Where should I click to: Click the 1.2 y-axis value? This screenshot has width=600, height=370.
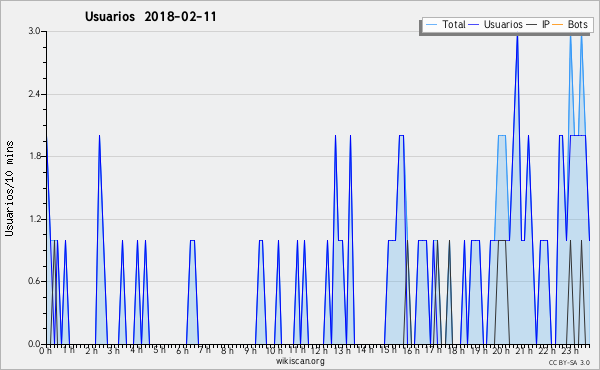(34, 219)
